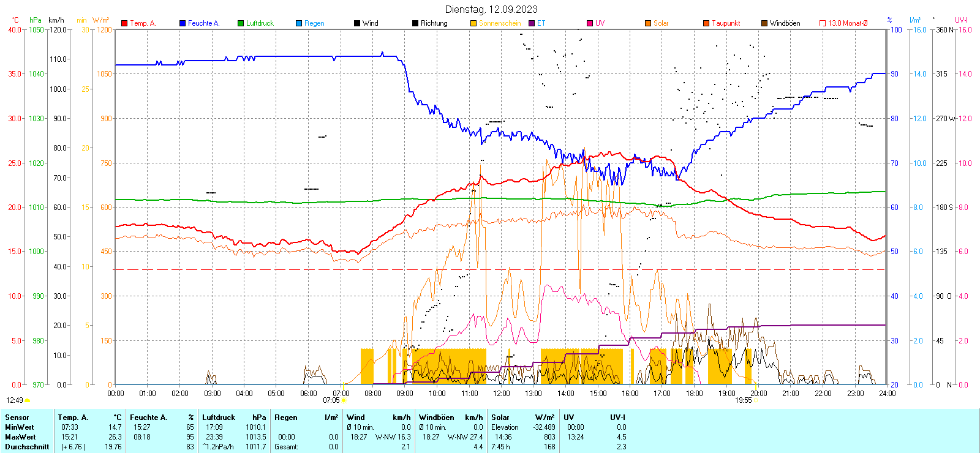This screenshot has height=453, width=980.
Task: Click the brown Windböen legend square
Action: point(764,23)
